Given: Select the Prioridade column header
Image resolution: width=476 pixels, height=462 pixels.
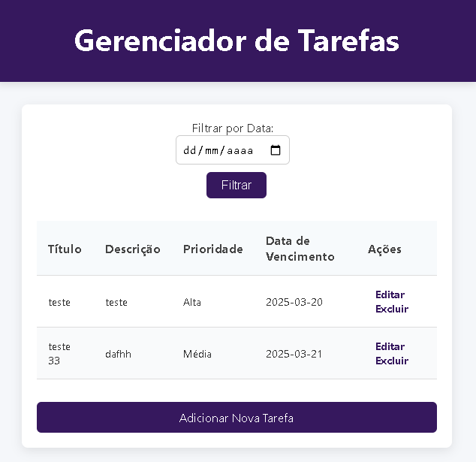Looking at the screenshot, I should 213,249.
